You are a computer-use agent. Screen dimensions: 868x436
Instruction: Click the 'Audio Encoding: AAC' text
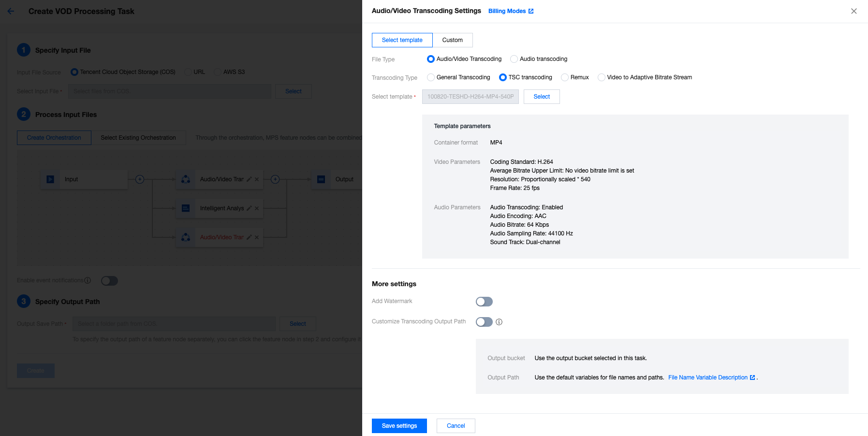[518, 216]
